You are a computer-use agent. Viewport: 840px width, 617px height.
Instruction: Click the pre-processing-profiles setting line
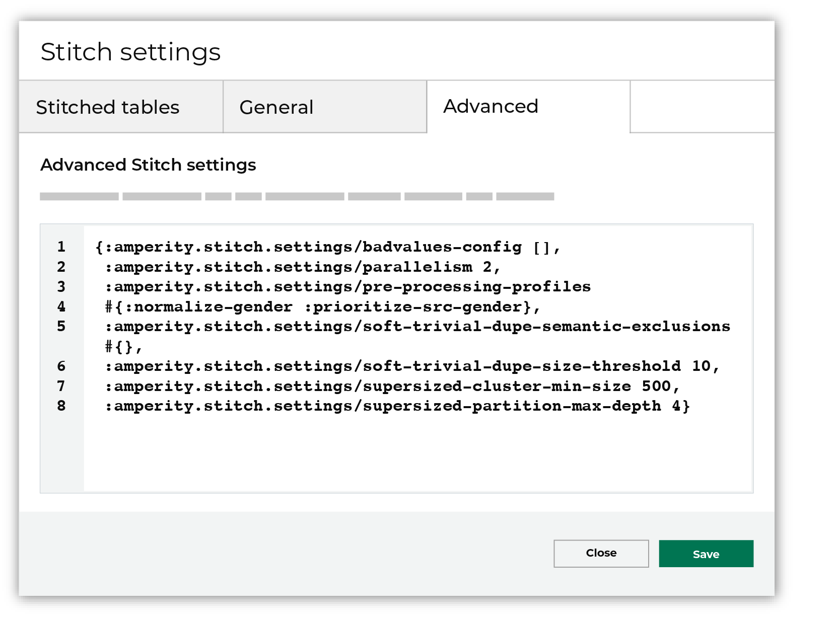(x=347, y=287)
